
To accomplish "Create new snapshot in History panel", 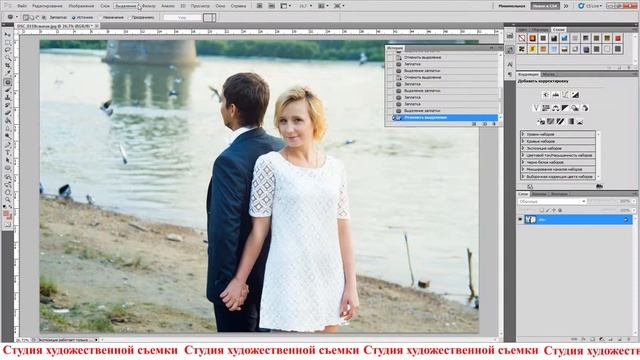I will coord(484,124).
